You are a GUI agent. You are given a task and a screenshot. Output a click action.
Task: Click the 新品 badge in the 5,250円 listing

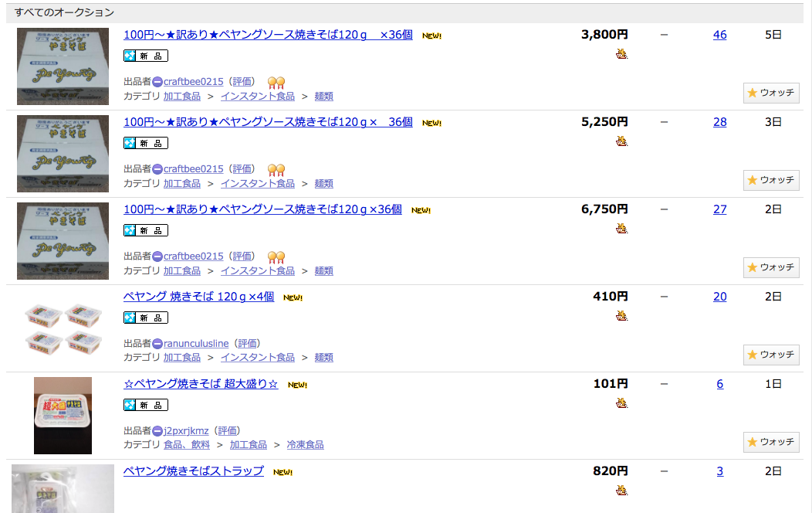(146, 143)
